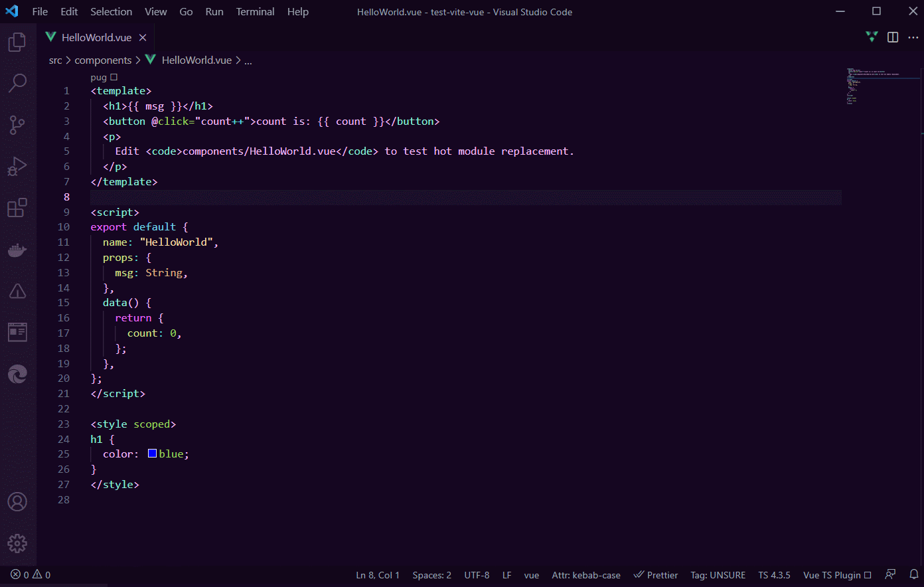This screenshot has height=587, width=924.
Task: Click TS 4.3.5 version in status bar
Action: [x=774, y=575]
